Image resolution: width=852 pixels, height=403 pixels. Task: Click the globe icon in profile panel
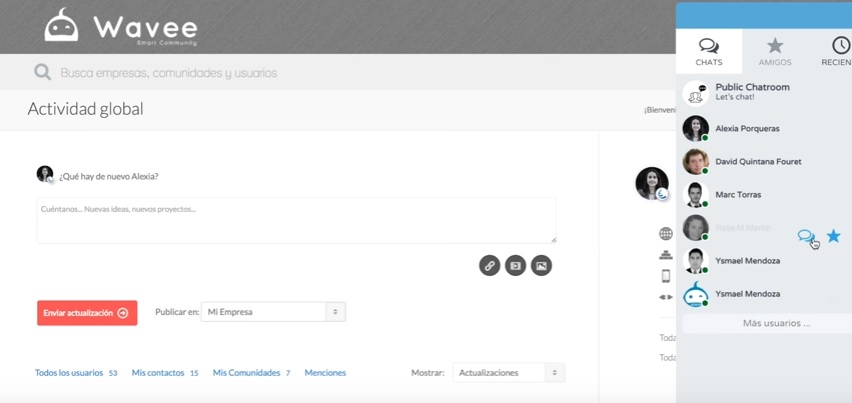coord(666,234)
